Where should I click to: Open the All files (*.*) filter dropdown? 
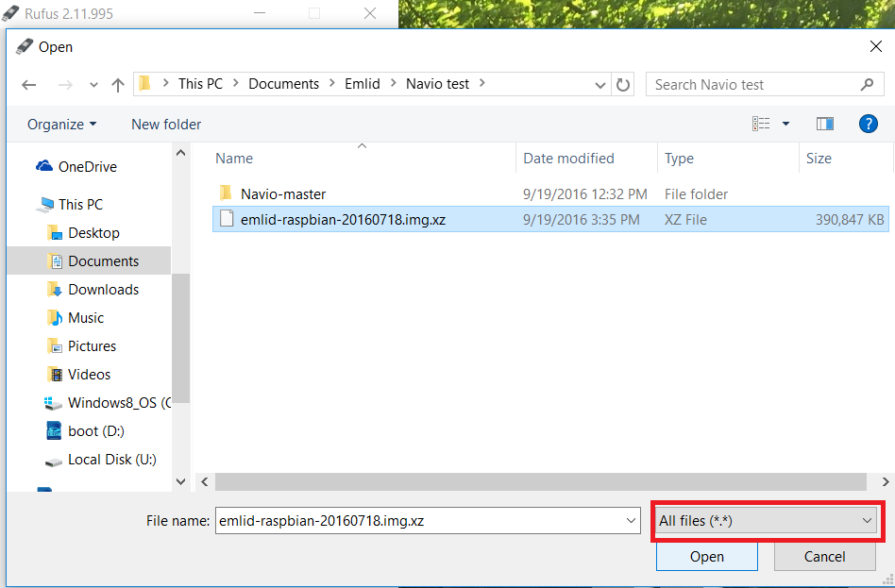pos(766,521)
